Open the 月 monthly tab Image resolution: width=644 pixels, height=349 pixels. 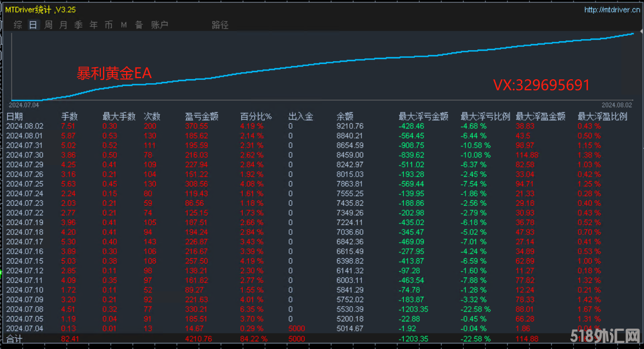[63, 25]
